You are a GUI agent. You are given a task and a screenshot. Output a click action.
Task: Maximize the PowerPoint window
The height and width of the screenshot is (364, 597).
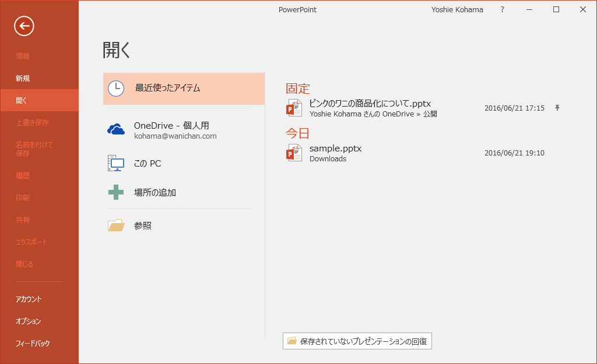point(556,9)
